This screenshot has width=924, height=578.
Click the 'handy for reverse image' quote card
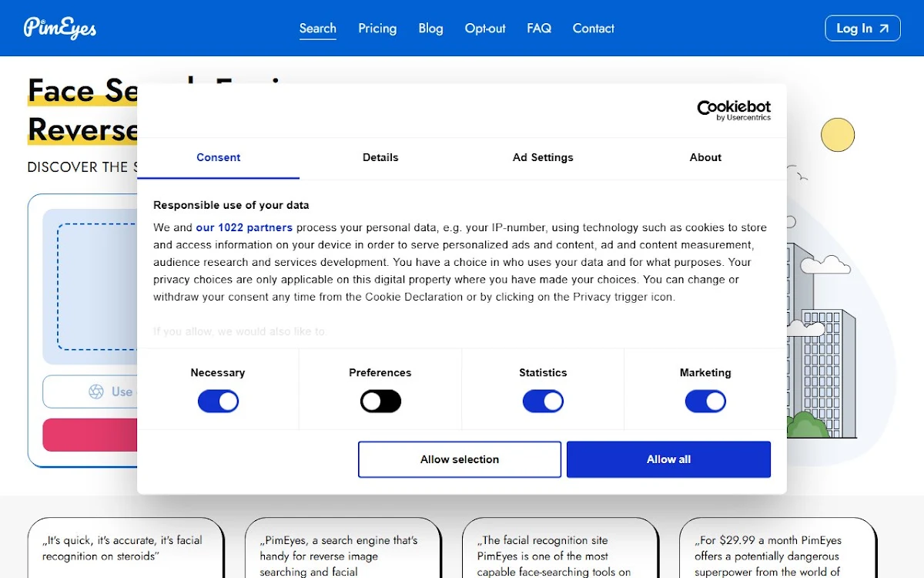343,548
